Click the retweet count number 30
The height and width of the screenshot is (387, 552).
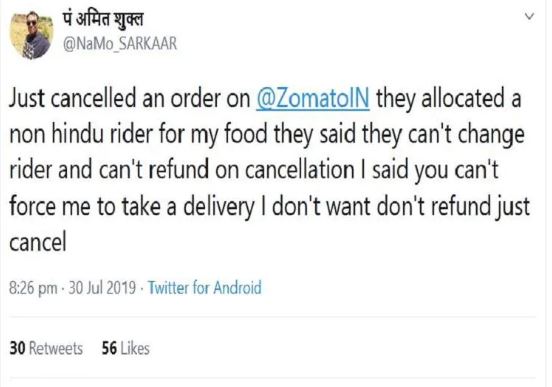[17, 348]
